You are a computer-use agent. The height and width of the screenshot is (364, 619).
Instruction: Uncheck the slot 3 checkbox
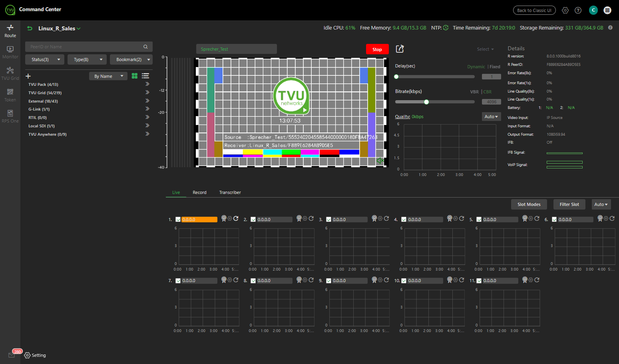pyautogui.click(x=328, y=220)
